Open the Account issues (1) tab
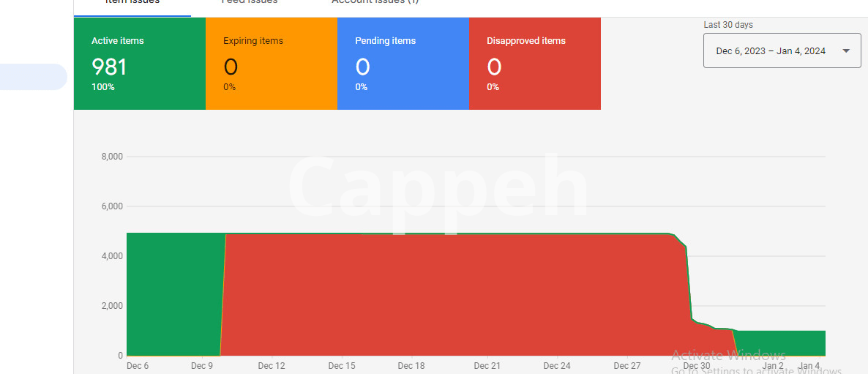The width and height of the screenshot is (868, 374). click(375, 2)
